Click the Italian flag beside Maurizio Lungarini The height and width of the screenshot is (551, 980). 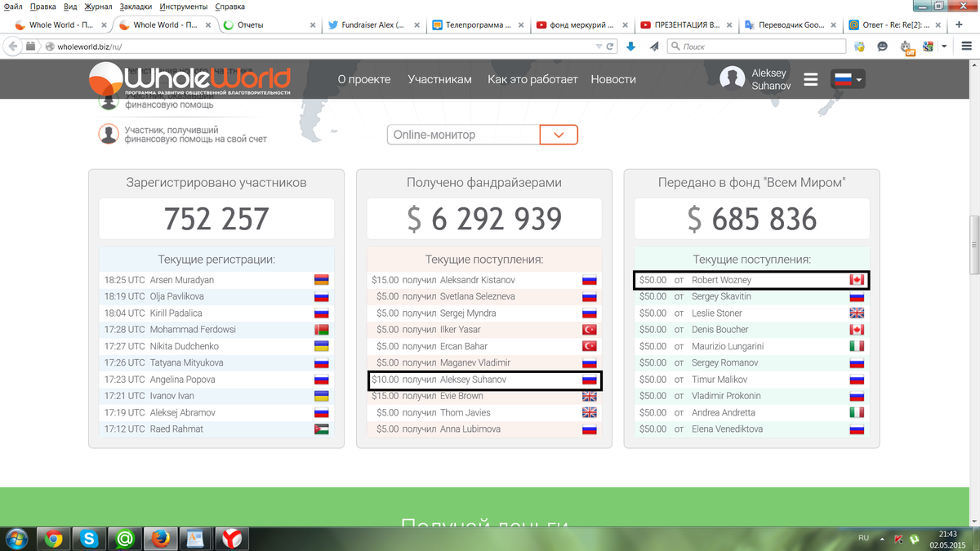(x=857, y=346)
